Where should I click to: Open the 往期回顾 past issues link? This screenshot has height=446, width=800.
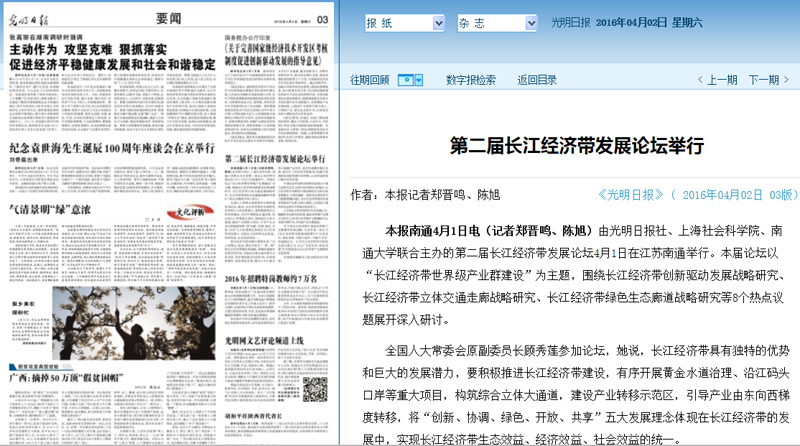[370, 80]
